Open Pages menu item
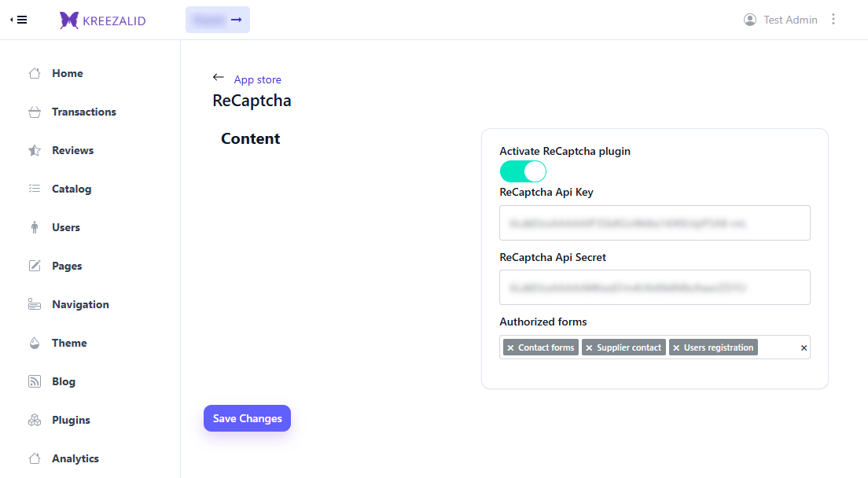 (67, 266)
